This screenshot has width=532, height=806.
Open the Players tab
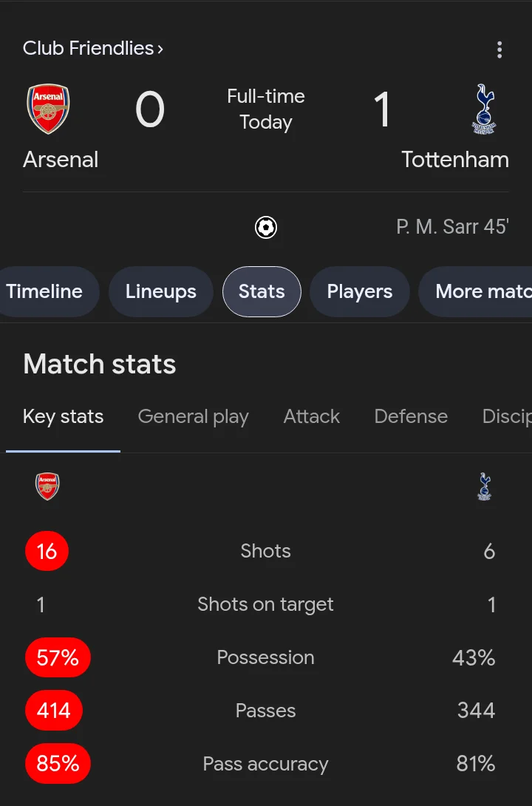coord(359,291)
